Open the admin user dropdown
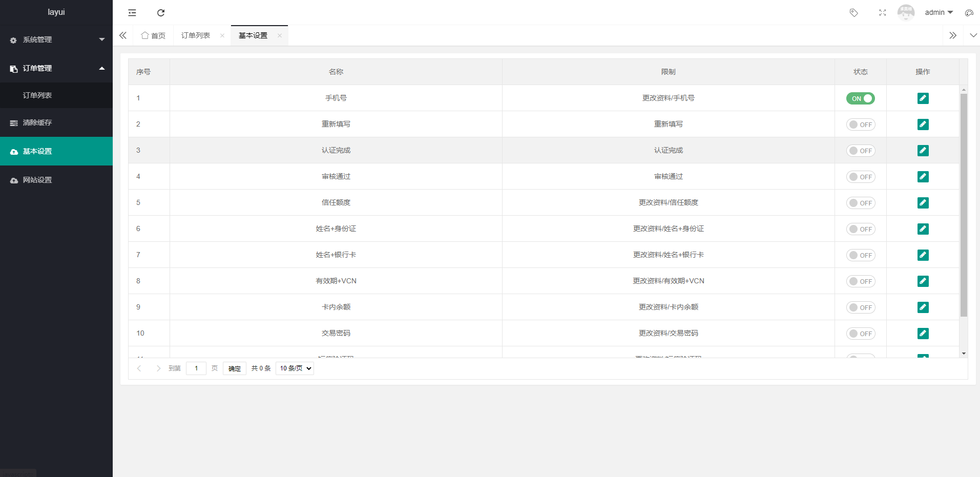Image resolution: width=980 pixels, height=477 pixels. (938, 13)
